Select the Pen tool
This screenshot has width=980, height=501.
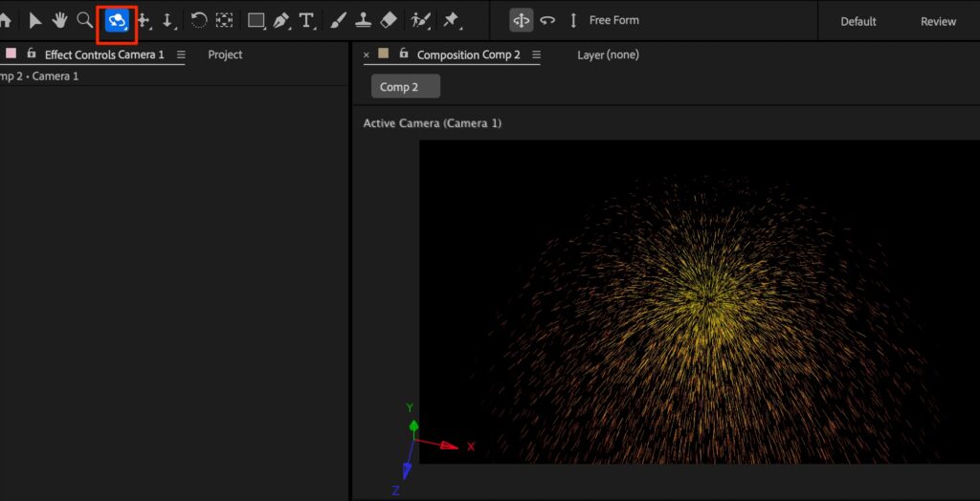pyautogui.click(x=281, y=20)
